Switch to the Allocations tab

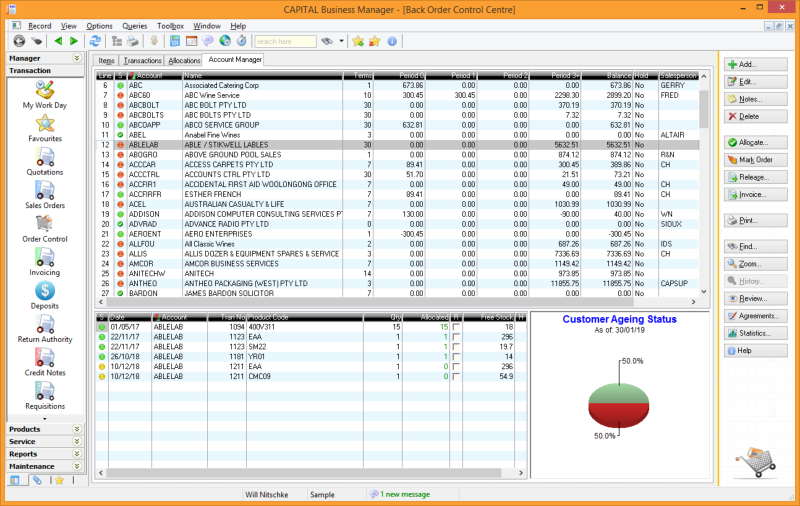coord(184,61)
